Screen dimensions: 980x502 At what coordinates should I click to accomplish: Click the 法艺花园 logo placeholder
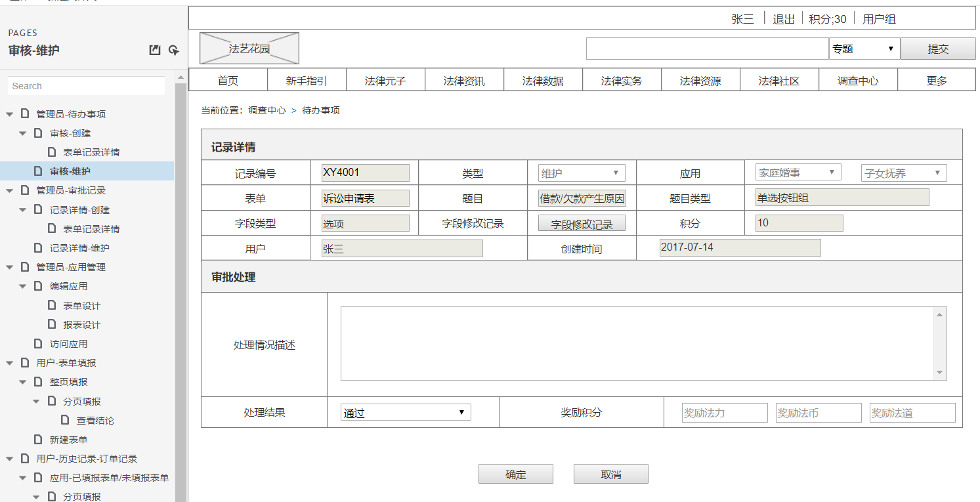pos(249,49)
